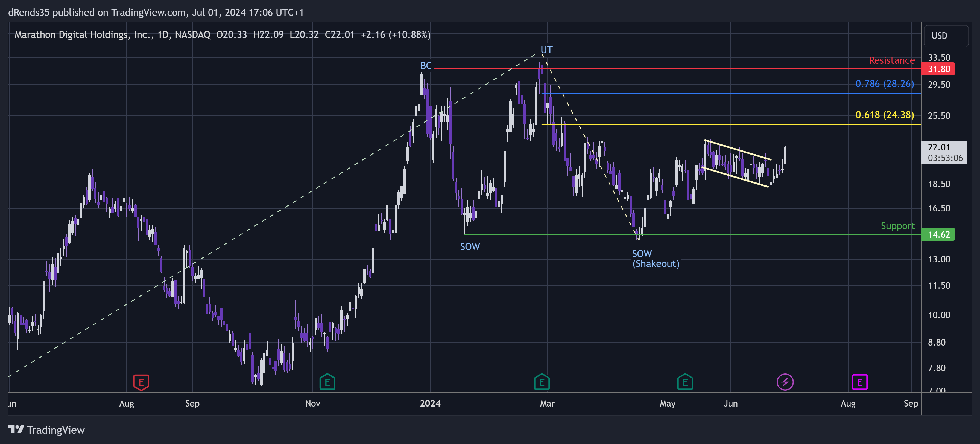The height and width of the screenshot is (444, 980).
Task: Click the magenta upcoming earnings marker near Aug
Action: point(859,382)
